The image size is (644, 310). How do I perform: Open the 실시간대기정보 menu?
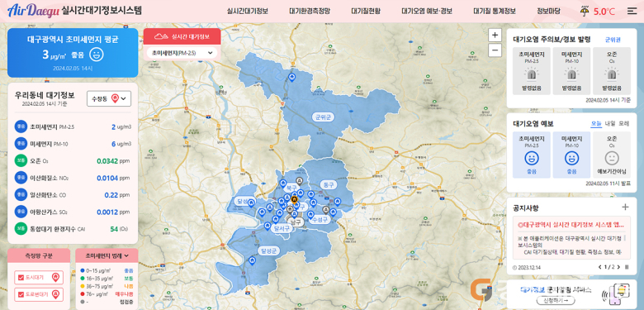coord(247,11)
